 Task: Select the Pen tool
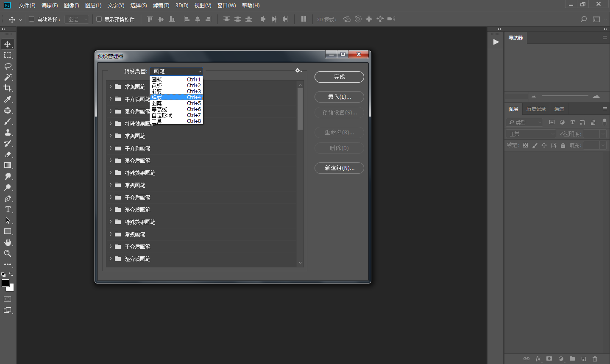tap(8, 198)
